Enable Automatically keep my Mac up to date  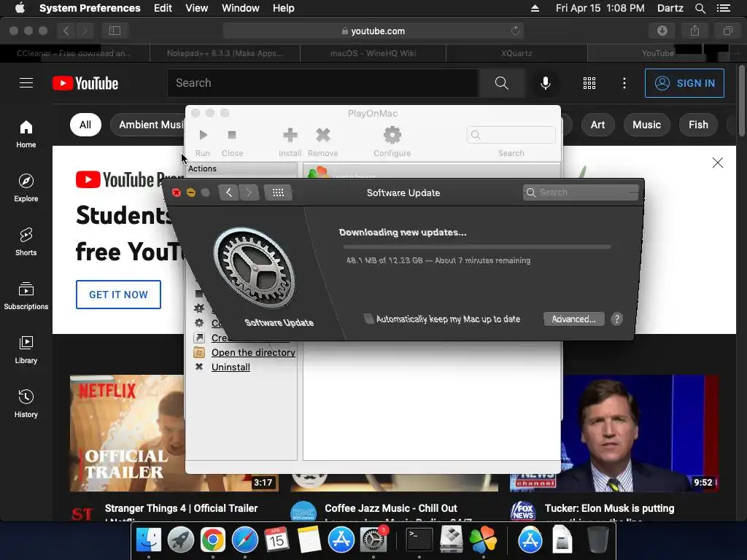pos(368,319)
